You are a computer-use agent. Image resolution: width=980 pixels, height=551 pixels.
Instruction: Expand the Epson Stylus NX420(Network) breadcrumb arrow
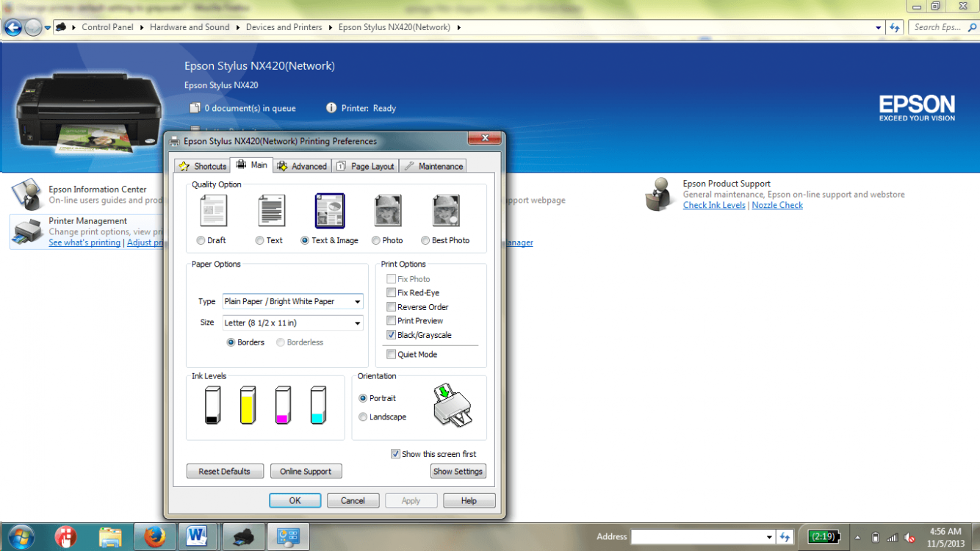click(458, 27)
